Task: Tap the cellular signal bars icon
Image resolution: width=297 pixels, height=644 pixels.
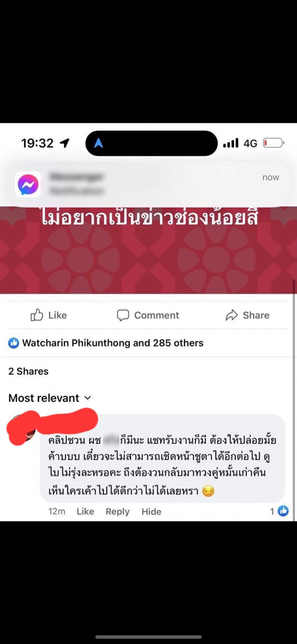Action: tap(231, 143)
